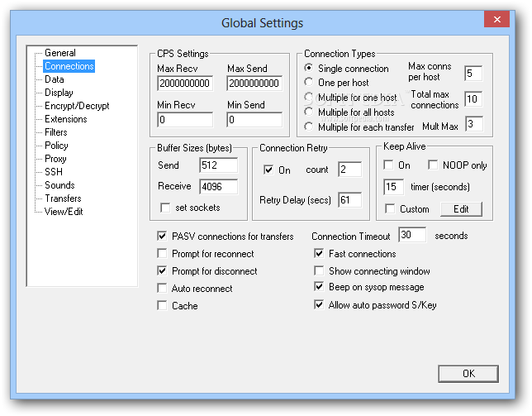
Task: Click the Max Recv input field
Action: pos(185,84)
